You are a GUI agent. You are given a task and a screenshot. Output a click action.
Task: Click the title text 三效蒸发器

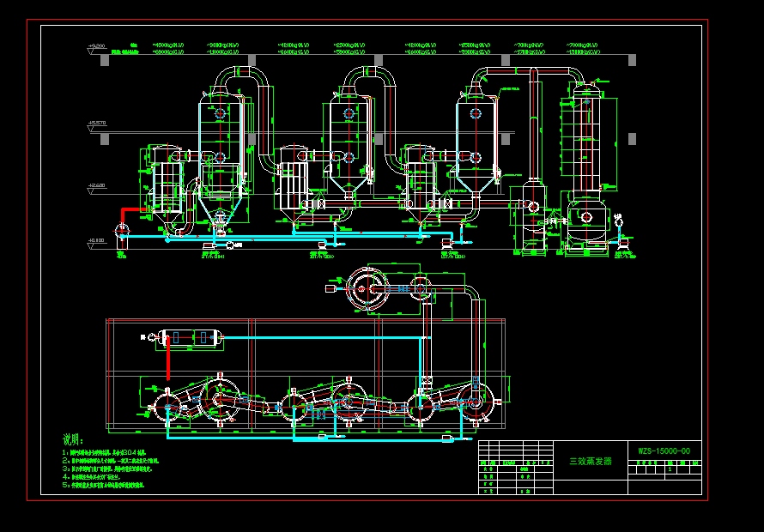coord(591,461)
